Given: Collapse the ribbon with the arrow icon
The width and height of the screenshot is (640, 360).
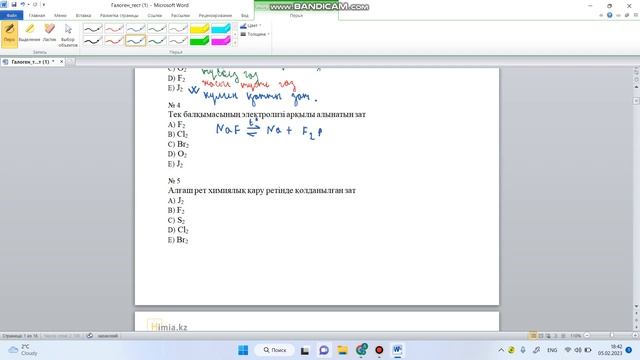Looking at the screenshot, I should pyautogui.click(x=601, y=15).
